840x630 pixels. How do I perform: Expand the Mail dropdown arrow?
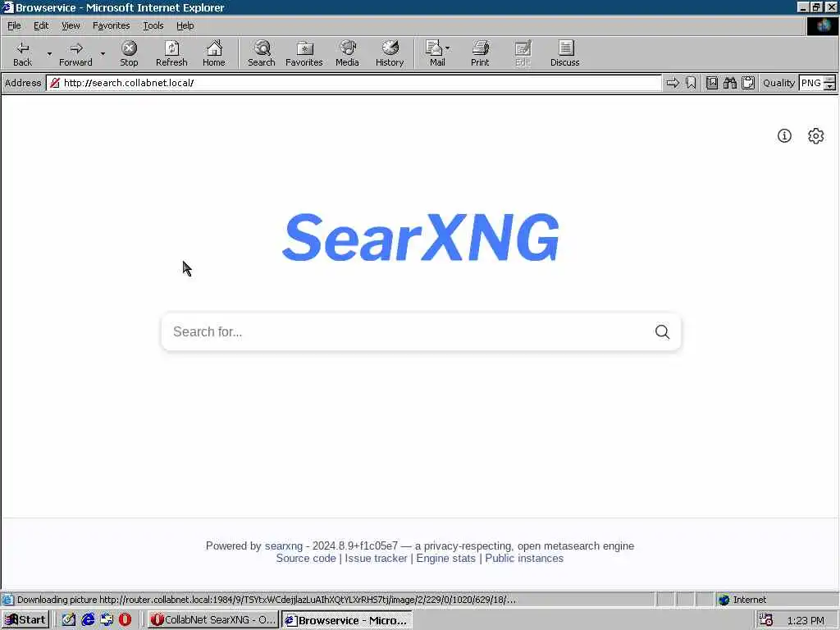[447, 48]
